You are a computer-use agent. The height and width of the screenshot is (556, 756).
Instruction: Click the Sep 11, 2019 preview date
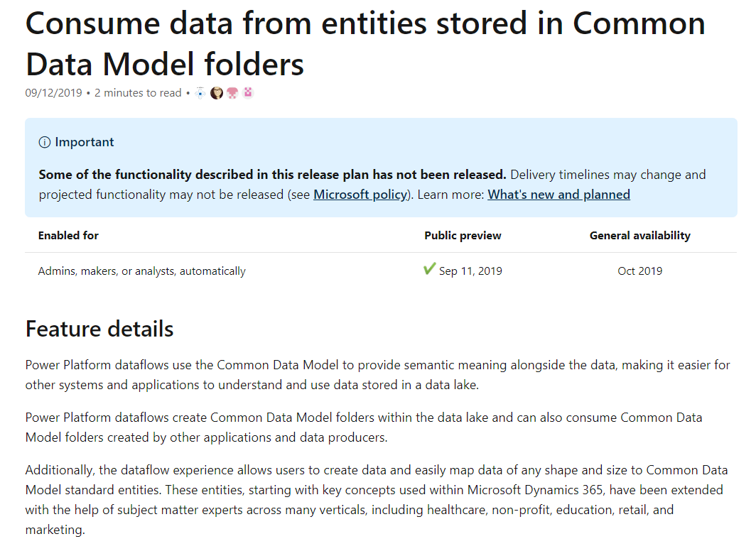coord(470,271)
